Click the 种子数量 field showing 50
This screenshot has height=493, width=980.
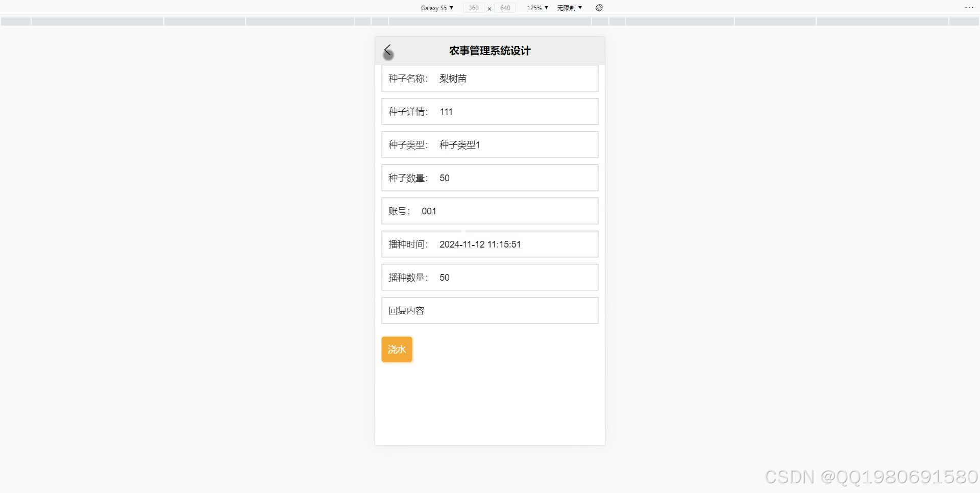(x=489, y=178)
